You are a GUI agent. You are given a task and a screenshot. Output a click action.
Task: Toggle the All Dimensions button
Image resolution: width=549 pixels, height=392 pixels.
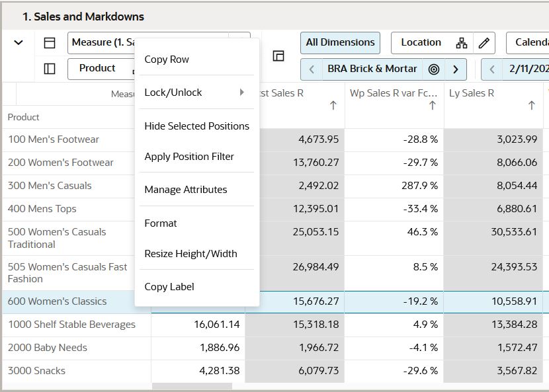340,43
